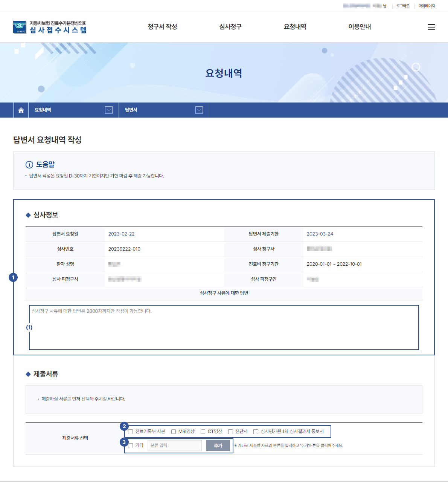Click the 추가 button
The width and height of the screenshot is (448, 482).
point(218,445)
